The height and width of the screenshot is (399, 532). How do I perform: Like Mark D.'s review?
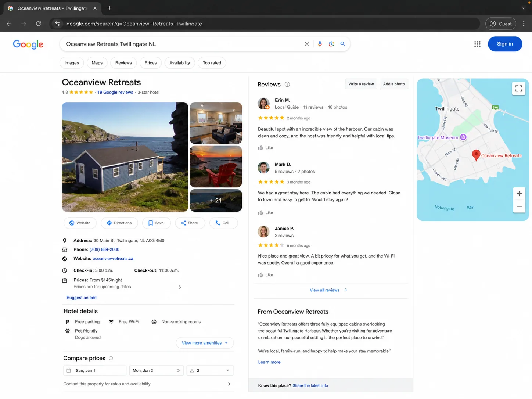point(266,213)
